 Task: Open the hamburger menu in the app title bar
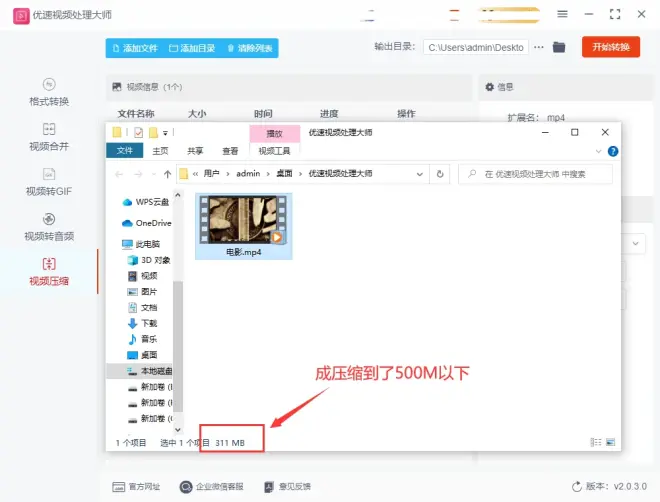pos(562,14)
